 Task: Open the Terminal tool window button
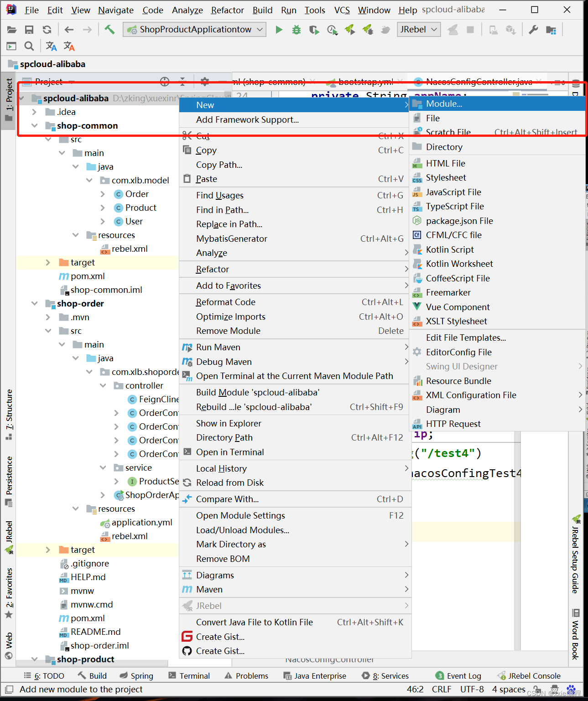point(189,676)
